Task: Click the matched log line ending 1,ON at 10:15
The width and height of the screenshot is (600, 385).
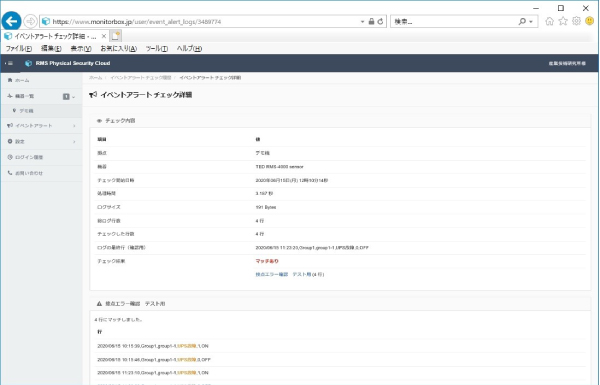Action: point(153,346)
